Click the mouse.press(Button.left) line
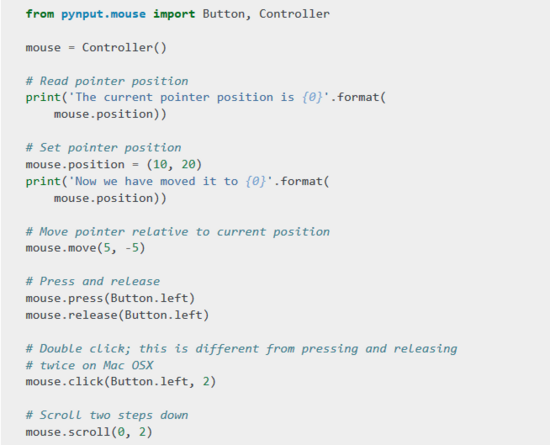 110,298
